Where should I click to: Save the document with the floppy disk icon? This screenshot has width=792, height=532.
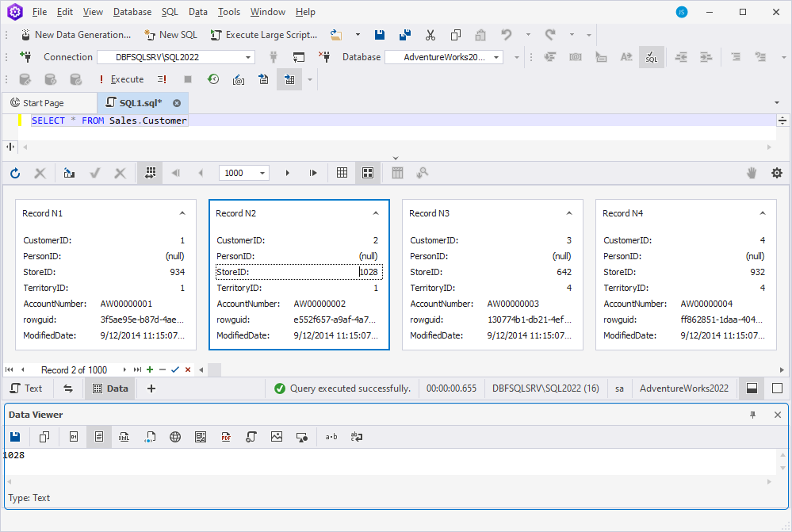[379, 35]
